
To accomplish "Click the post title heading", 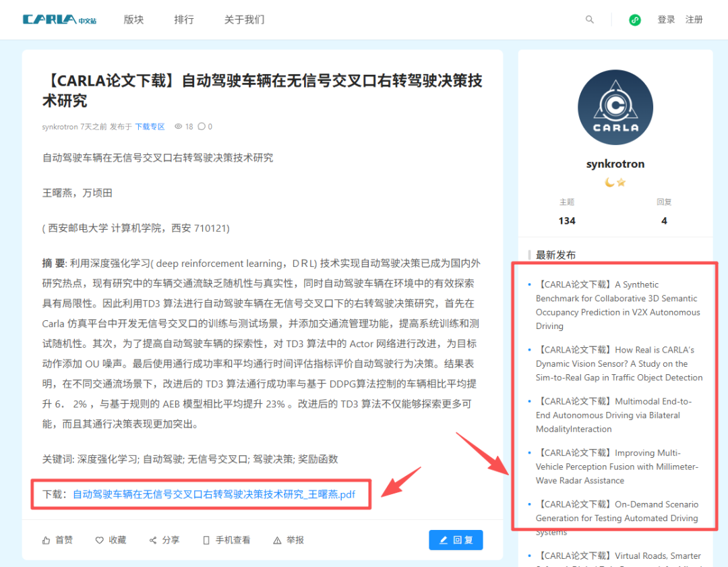I will pyautogui.click(x=262, y=90).
